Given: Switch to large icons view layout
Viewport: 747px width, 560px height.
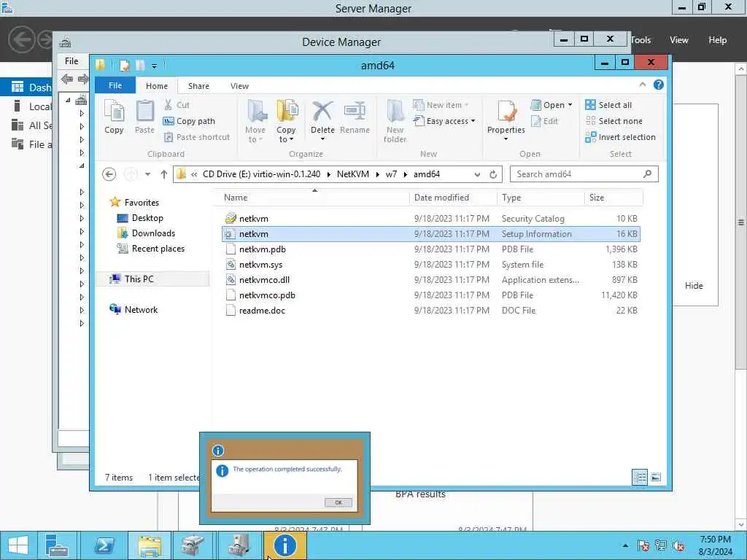Looking at the screenshot, I should coord(656,477).
